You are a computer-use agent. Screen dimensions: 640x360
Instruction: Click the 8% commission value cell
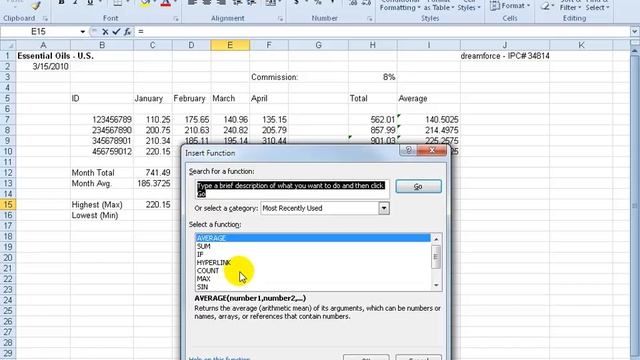tap(373, 77)
